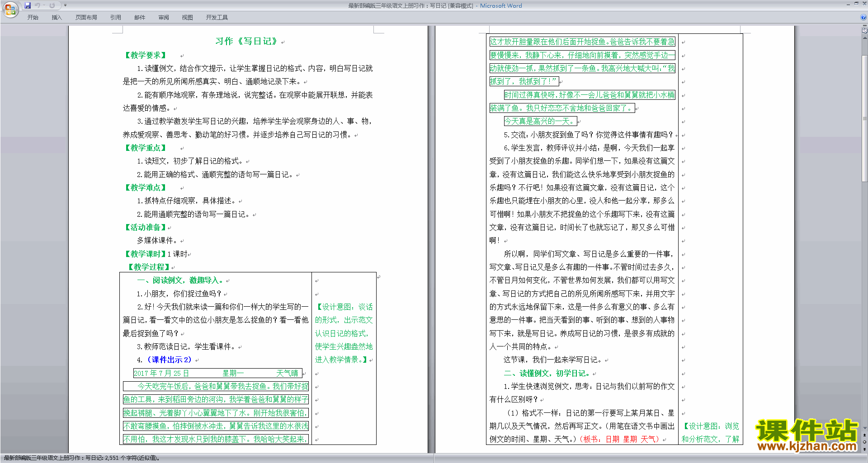Viewport: 868px width, 463px height.
Task: Switch to the 视图 tab
Action: click(188, 18)
